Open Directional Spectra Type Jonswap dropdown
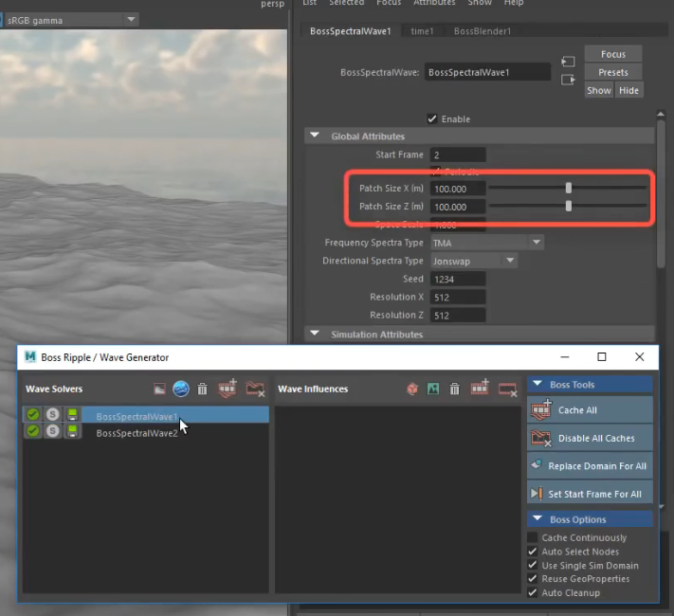 (x=474, y=261)
